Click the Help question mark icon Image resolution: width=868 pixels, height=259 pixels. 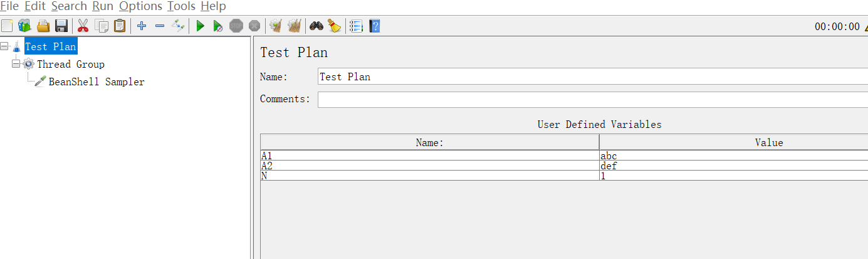(x=375, y=26)
